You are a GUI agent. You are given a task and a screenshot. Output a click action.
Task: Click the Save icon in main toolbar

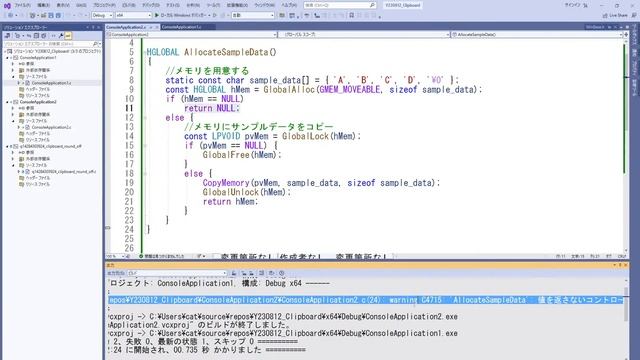51,15
